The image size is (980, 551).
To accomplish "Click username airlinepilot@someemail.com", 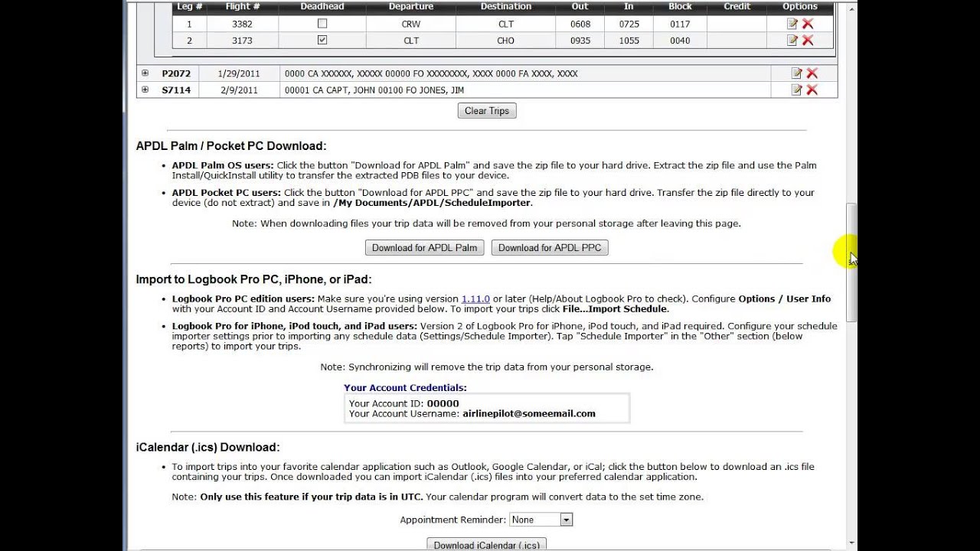I will coord(529,413).
